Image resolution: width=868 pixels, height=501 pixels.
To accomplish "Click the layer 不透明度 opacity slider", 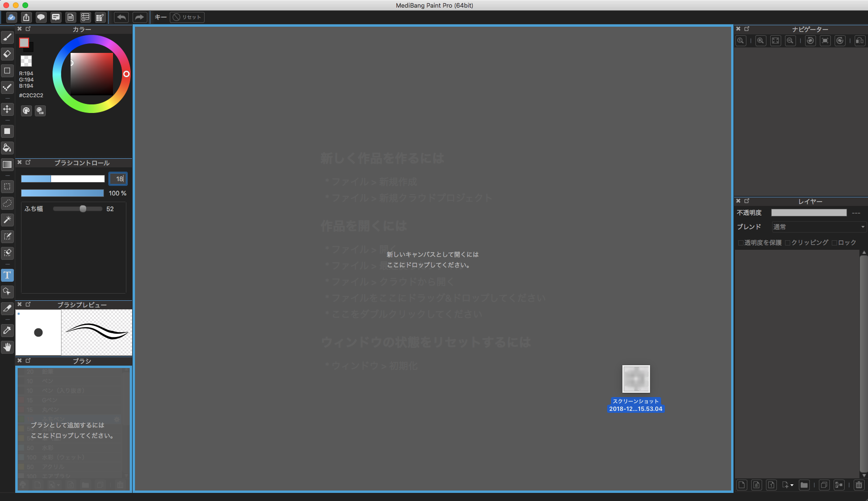I will click(x=809, y=213).
